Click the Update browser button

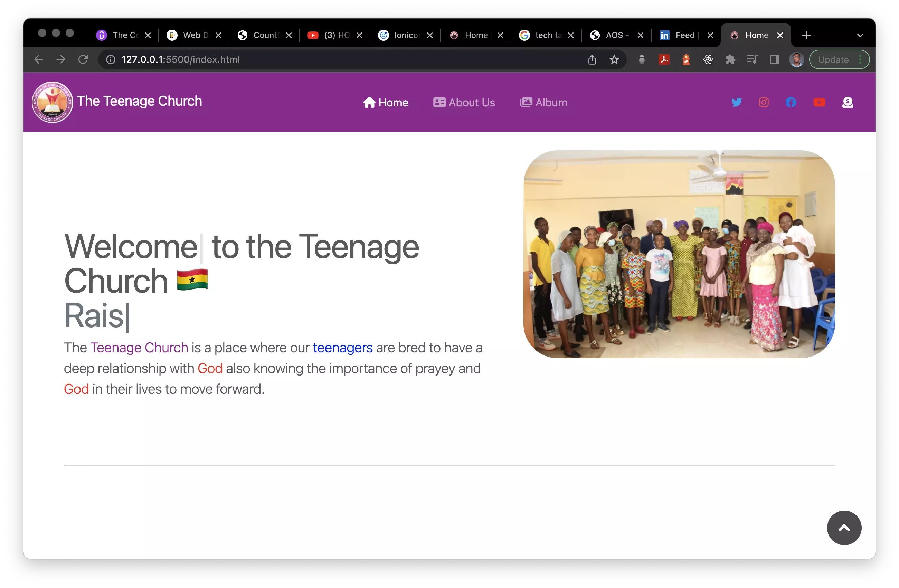[x=833, y=60]
